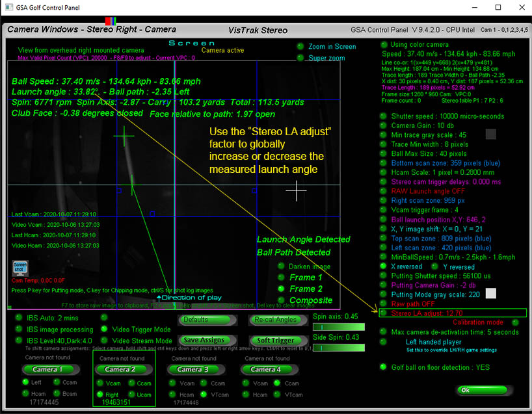
Task: Select the Camera Gain setting indicator
Action: 384,125
